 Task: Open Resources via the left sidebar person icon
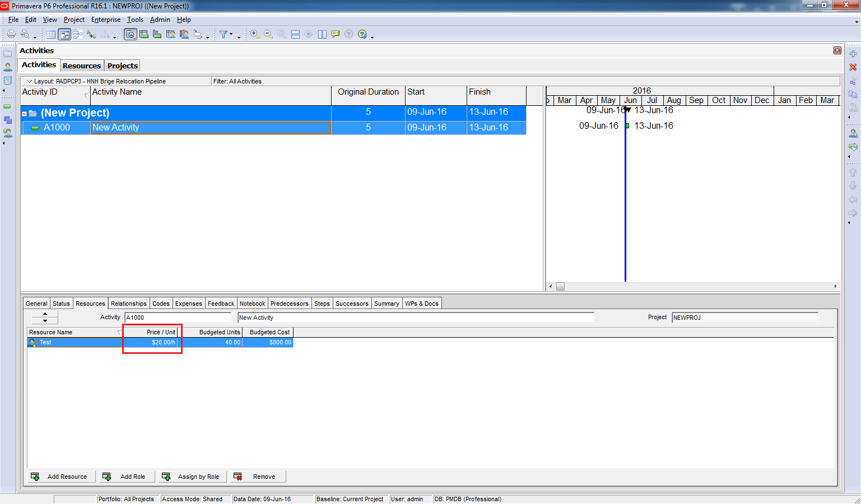tap(8, 67)
